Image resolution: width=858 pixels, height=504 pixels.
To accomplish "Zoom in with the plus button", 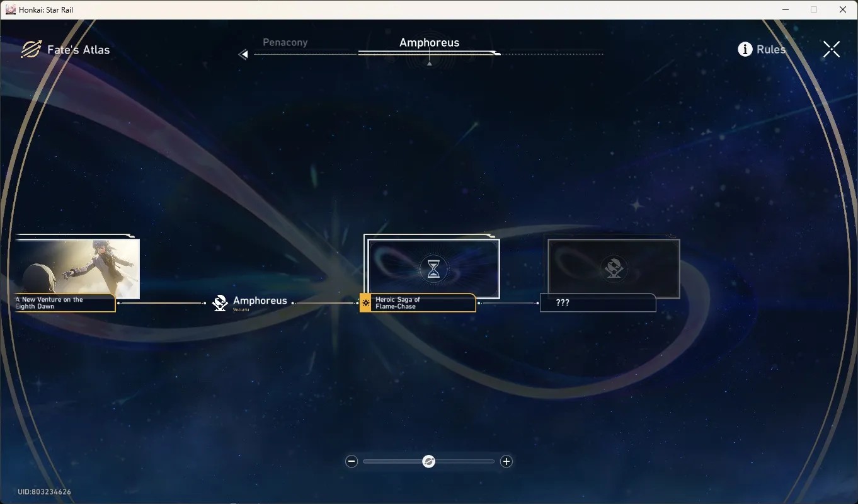I will (506, 462).
